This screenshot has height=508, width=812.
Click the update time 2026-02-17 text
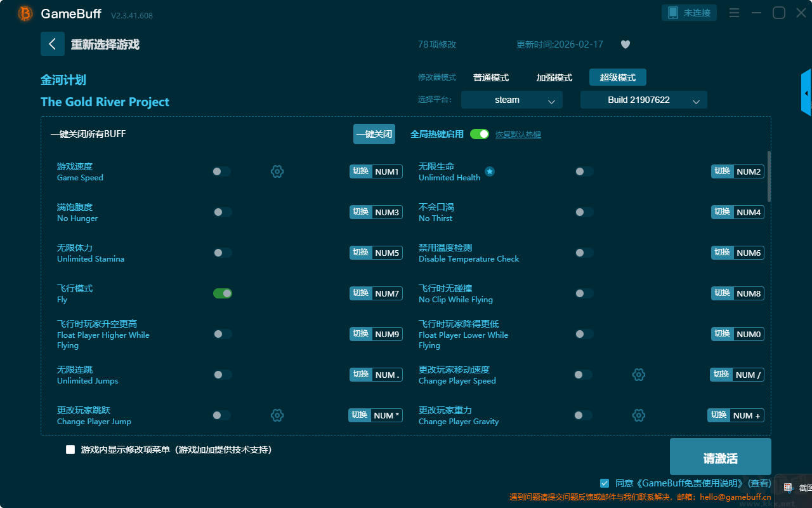[560, 44]
